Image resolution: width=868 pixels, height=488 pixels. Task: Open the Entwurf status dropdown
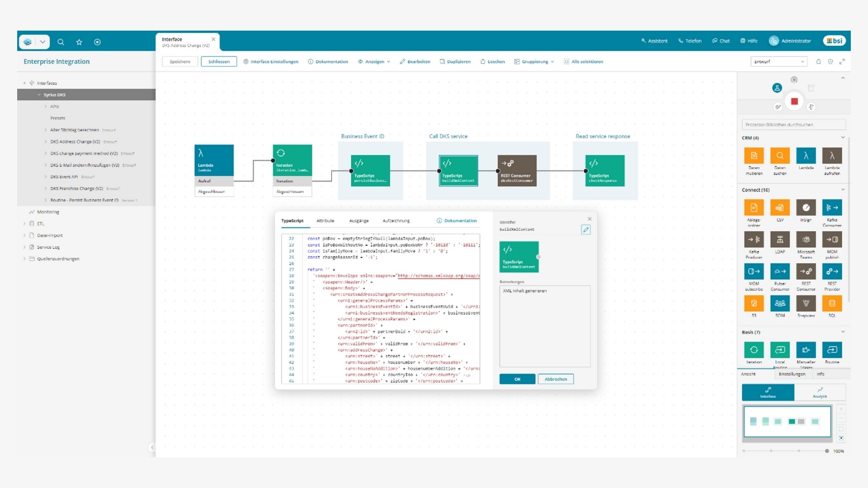click(778, 61)
